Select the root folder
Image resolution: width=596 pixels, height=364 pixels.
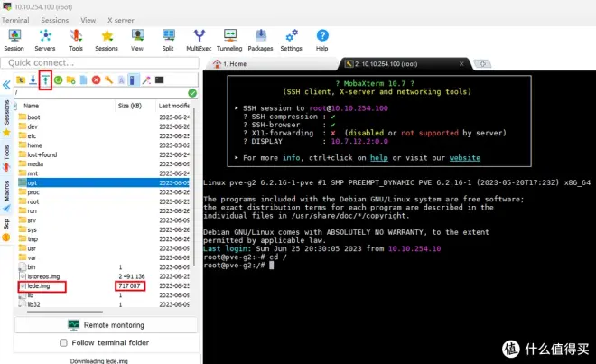point(103,201)
